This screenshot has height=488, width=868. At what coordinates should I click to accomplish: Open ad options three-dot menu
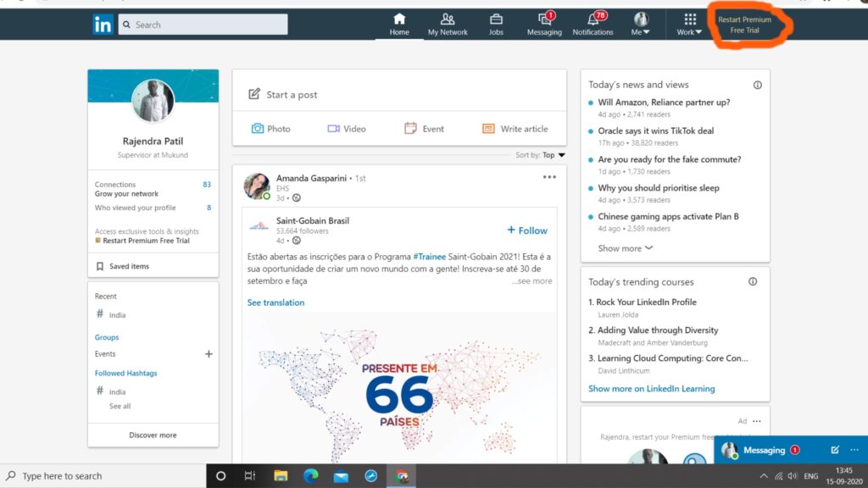tap(757, 421)
